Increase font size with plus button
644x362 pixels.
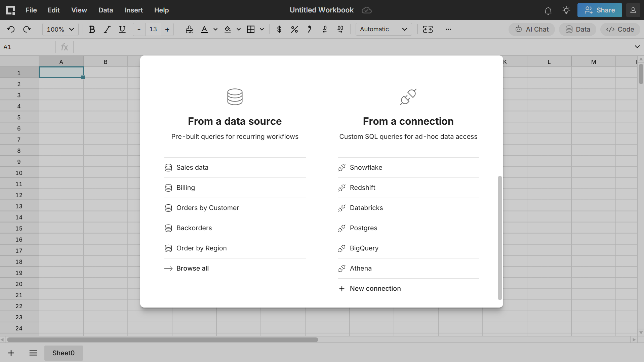point(167,29)
